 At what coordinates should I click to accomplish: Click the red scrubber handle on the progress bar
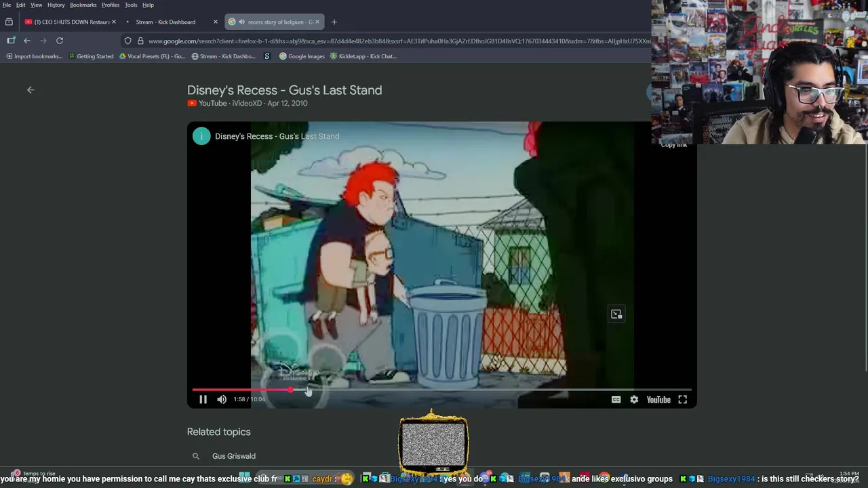point(291,390)
